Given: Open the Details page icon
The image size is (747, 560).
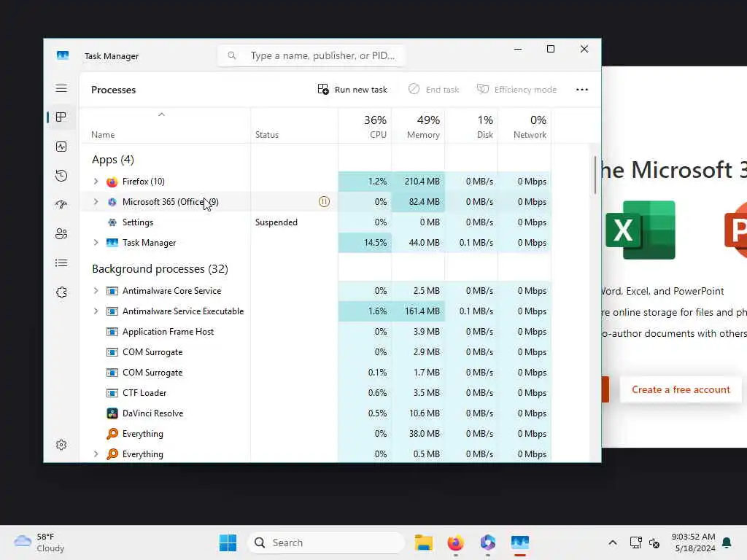Looking at the screenshot, I should point(61,262).
